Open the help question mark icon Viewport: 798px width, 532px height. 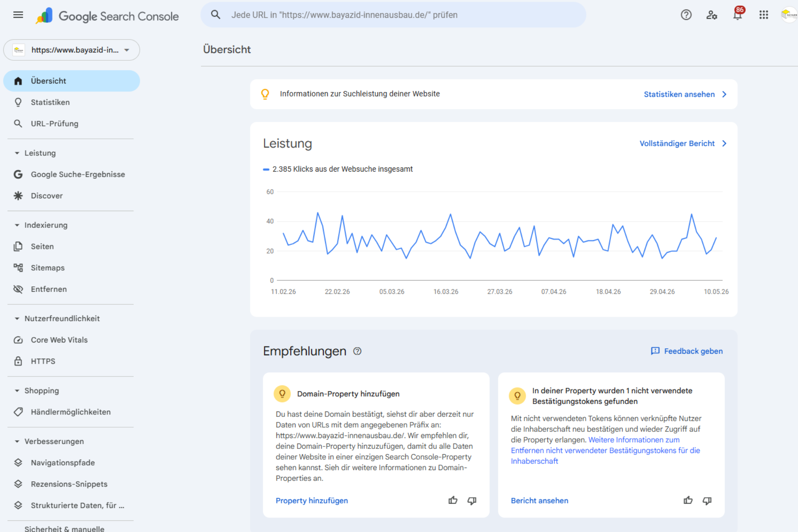pos(686,15)
